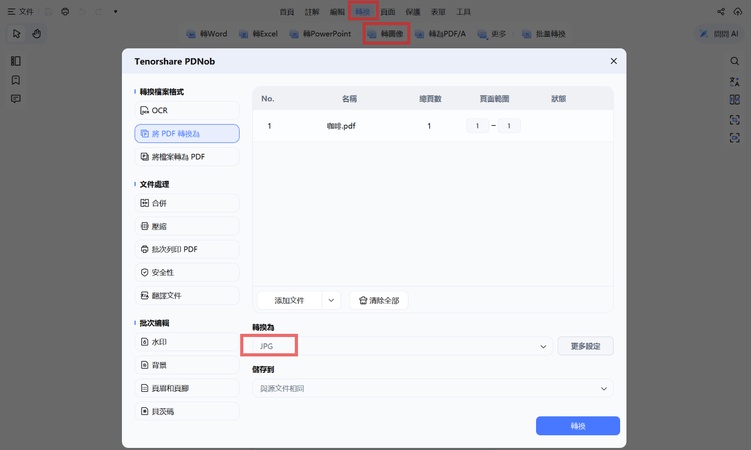Select the 水印 watermark option
751x450 pixels.
pos(187,342)
